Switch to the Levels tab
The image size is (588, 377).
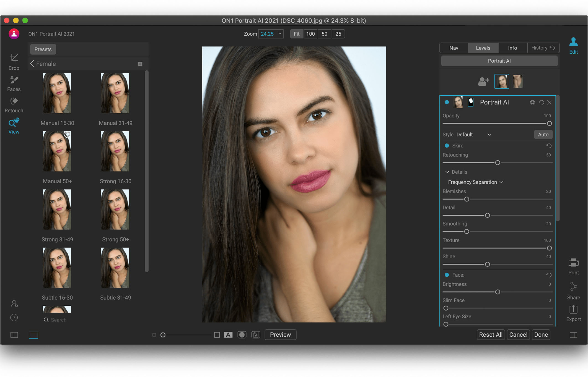(483, 48)
